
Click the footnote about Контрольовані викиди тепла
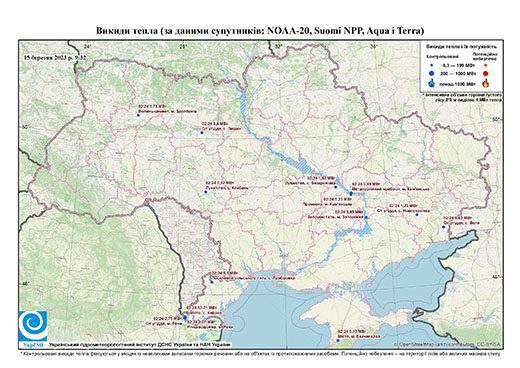[260, 353]
